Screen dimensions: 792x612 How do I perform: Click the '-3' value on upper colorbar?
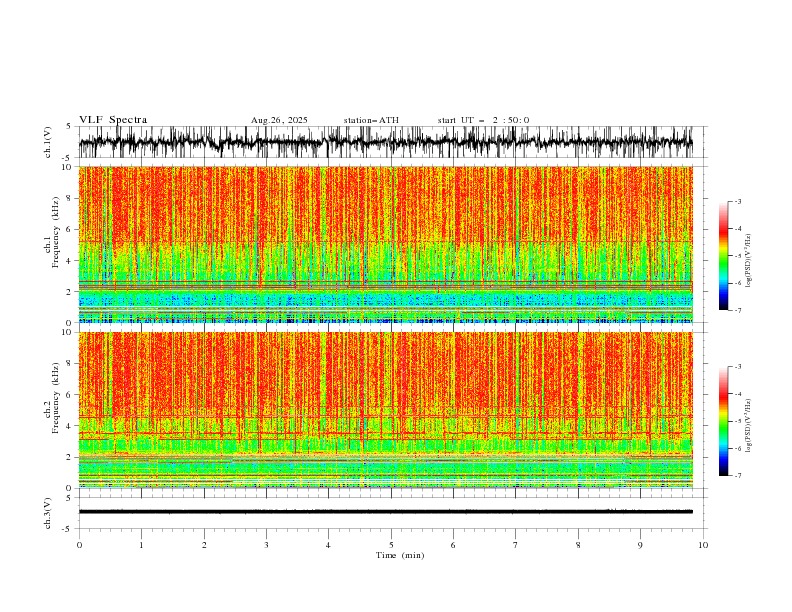[737, 201]
